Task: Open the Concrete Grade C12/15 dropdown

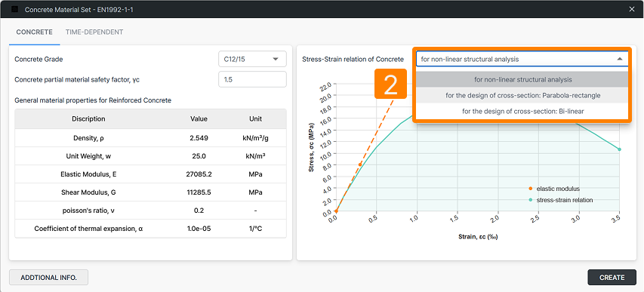Action: pyautogui.click(x=252, y=59)
